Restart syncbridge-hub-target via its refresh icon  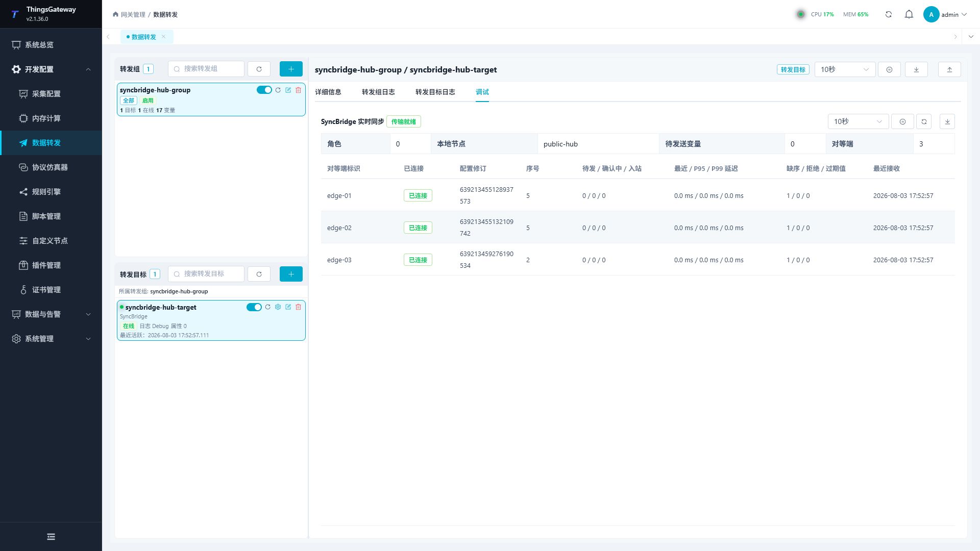tap(268, 307)
